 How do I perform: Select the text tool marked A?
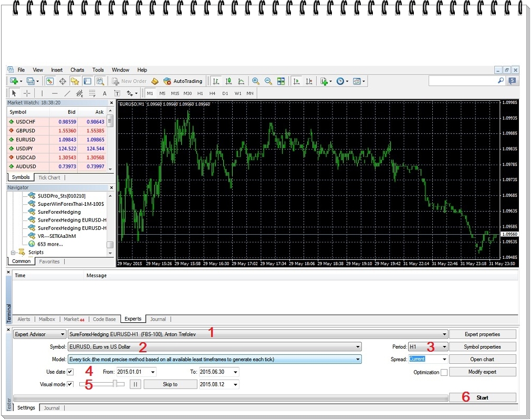point(105,93)
